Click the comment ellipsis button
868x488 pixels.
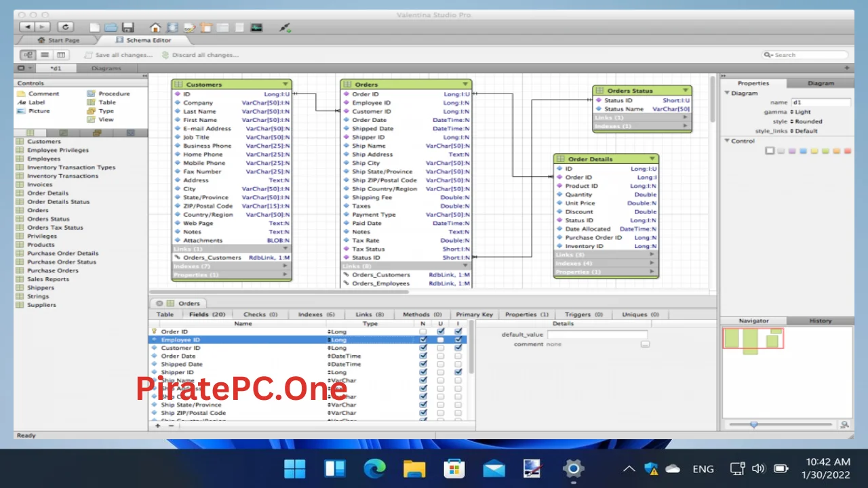[645, 344]
